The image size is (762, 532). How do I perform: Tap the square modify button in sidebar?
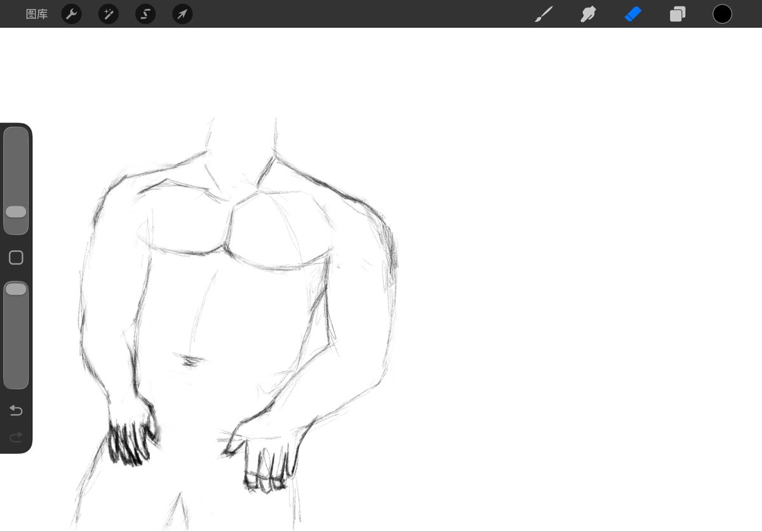coord(16,257)
